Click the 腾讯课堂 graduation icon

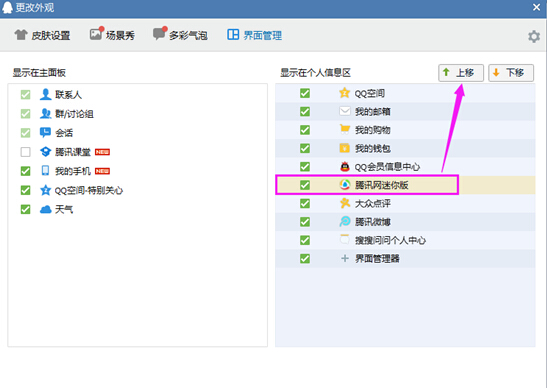(45, 152)
